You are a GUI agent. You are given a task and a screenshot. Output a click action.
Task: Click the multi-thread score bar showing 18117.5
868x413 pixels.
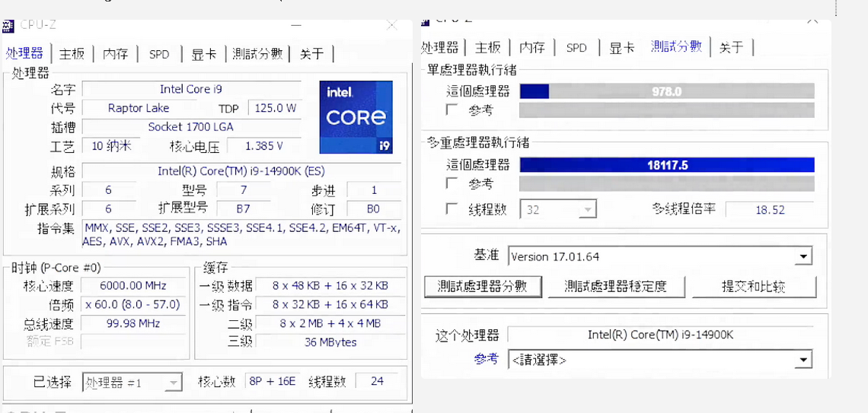click(x=666, y=165)
